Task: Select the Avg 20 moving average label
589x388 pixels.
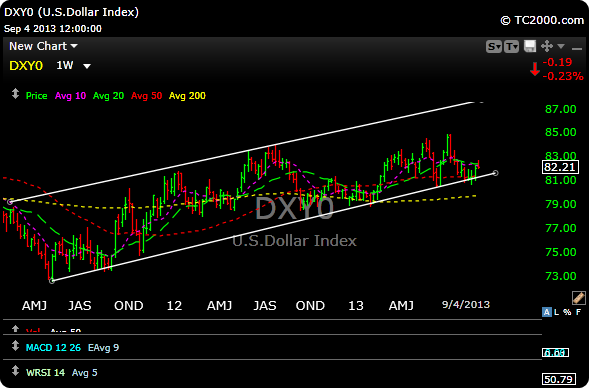Action: tap(108, 96)
